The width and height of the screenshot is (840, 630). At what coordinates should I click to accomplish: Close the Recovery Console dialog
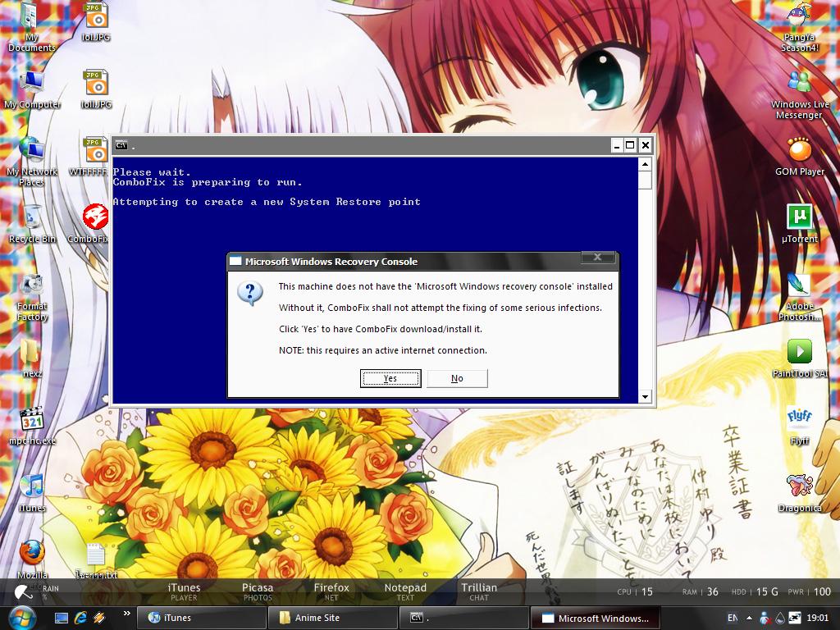coord(598,258)
